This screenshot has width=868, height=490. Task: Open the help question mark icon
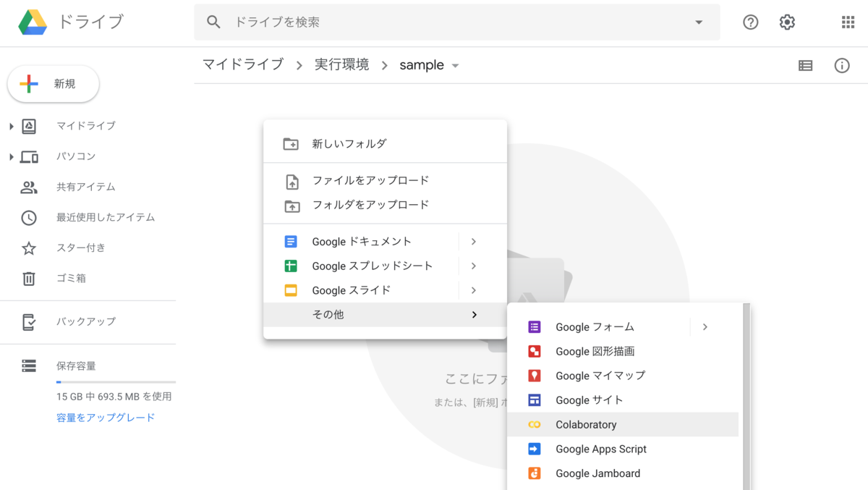(751, 22)
